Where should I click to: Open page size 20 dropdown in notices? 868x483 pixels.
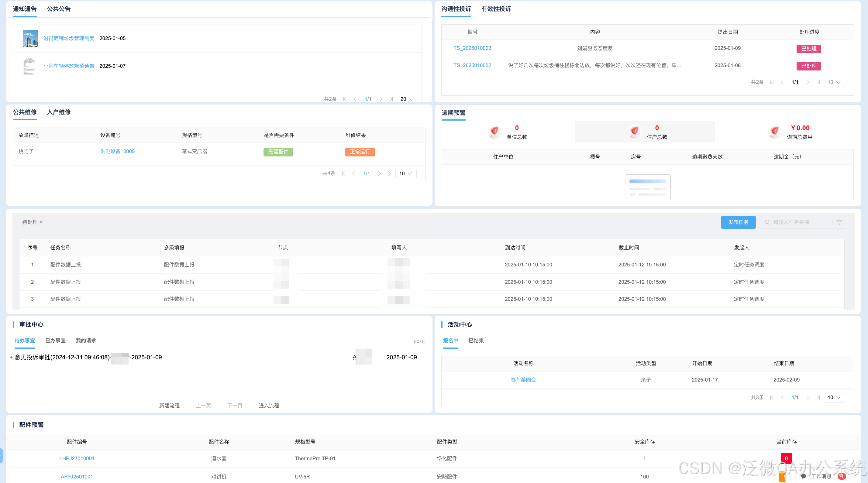click(407, 99)
